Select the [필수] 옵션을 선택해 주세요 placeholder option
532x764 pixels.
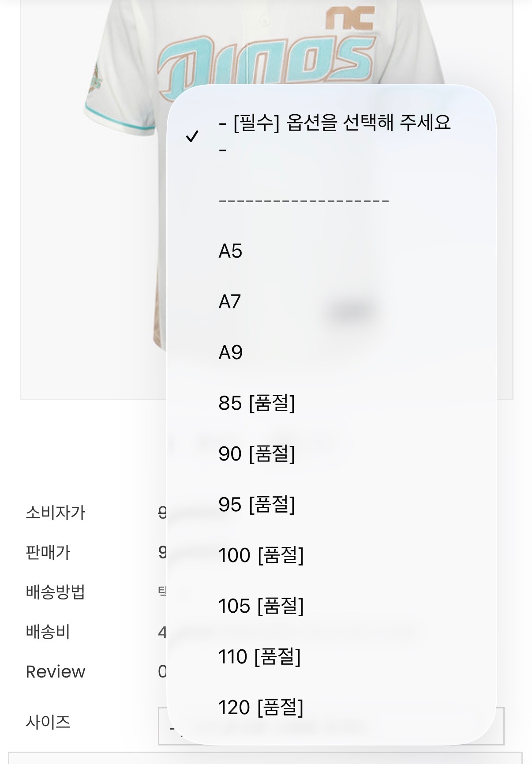334,123
